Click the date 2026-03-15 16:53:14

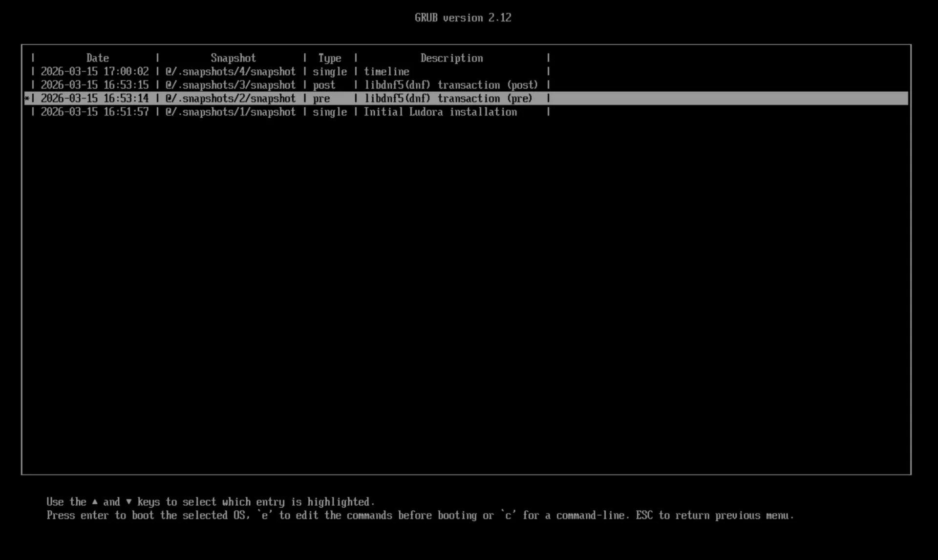pyautogui.click(x=95, y=99)
